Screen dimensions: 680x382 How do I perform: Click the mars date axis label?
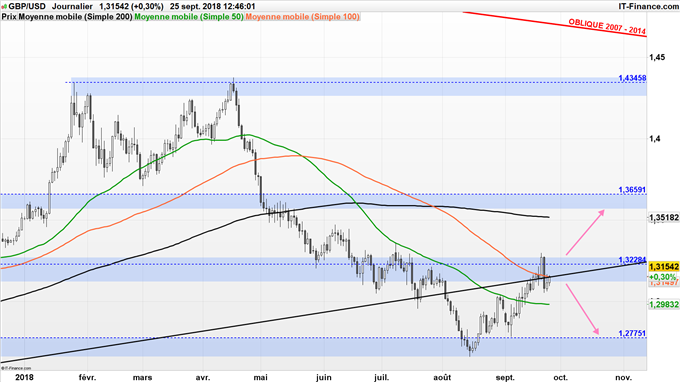point(142,378)
